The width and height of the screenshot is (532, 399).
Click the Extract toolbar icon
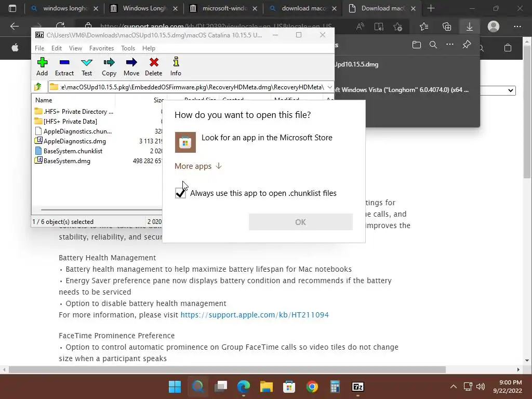pos(64,66)
